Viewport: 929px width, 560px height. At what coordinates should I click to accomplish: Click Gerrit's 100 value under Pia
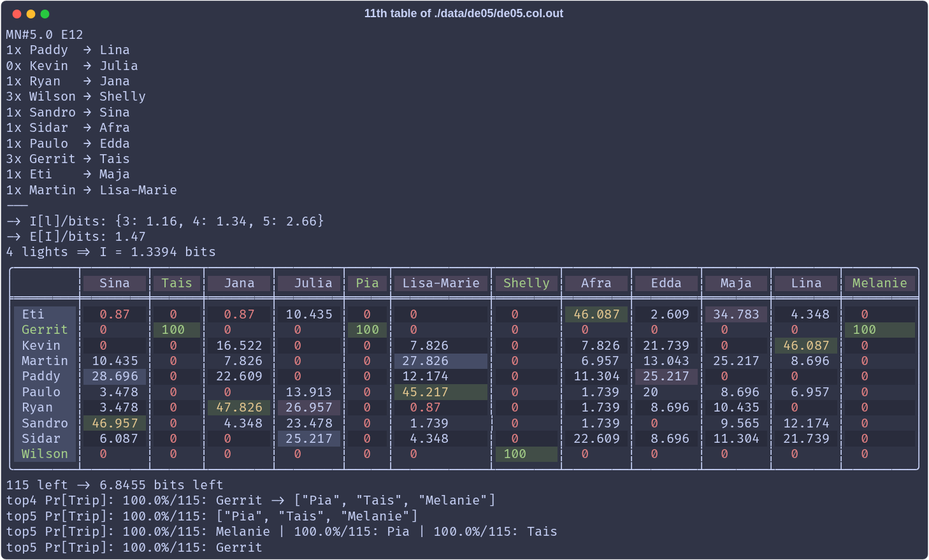click(x=367, y=329)
